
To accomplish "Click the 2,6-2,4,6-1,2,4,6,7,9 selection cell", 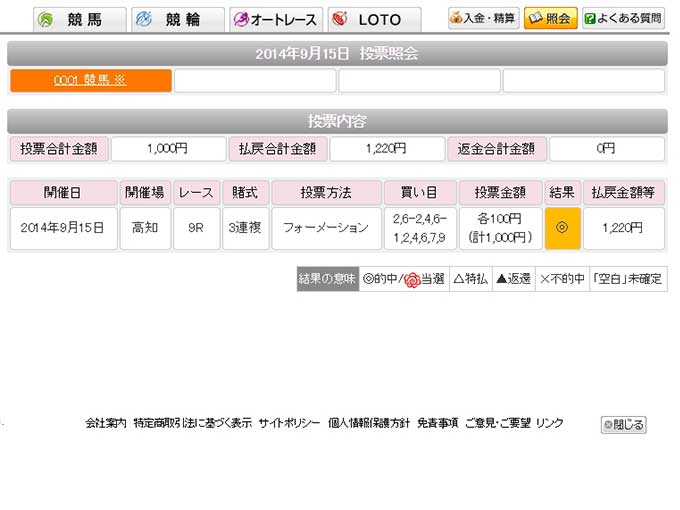I will click(420, 228).
